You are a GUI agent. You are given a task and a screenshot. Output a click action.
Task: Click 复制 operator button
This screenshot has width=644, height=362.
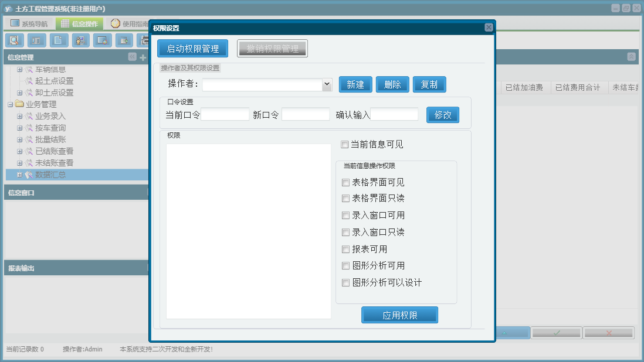[429, 84]
